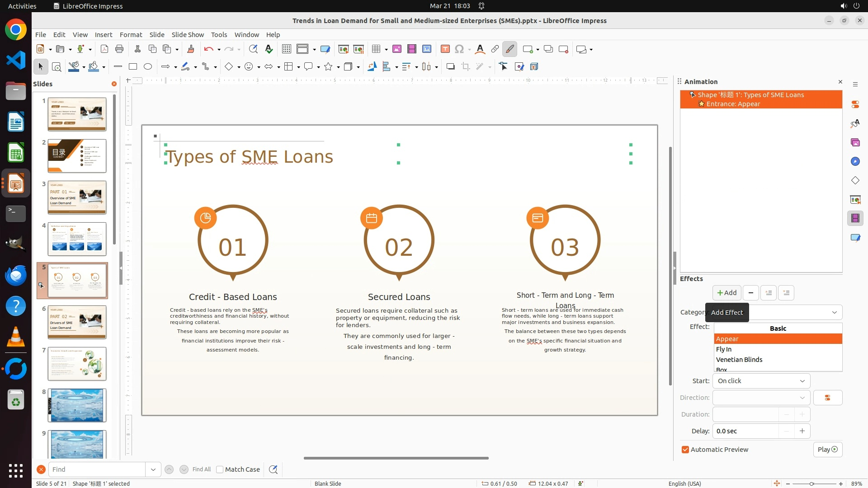The width and height of the screenshot is (868, 488).
Task: Click the Insert Special Character icon
Action: (459, 49)
